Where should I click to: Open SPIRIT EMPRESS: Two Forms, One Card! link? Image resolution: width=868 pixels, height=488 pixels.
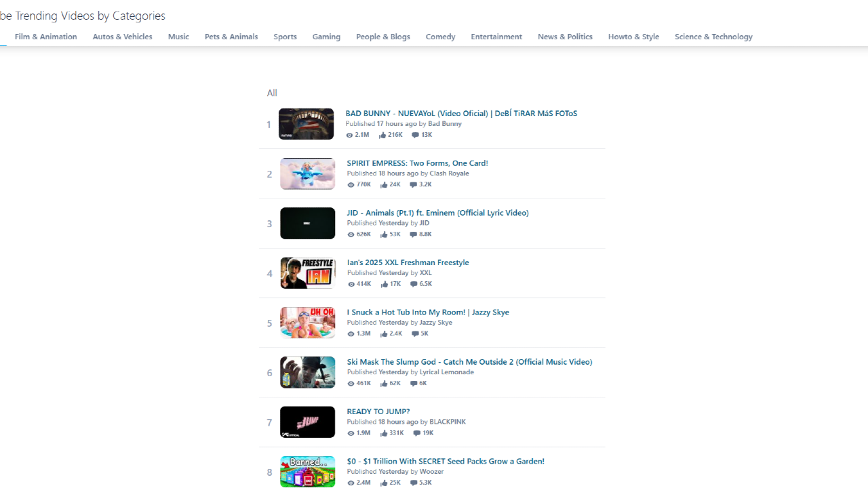pos(417,163)
